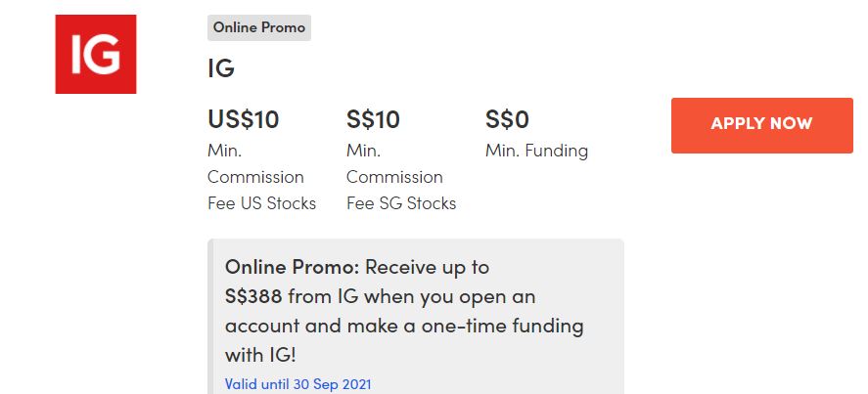Click 'Min.' label under US$10
Screen dimensions: 868x394
coord(224,151)
